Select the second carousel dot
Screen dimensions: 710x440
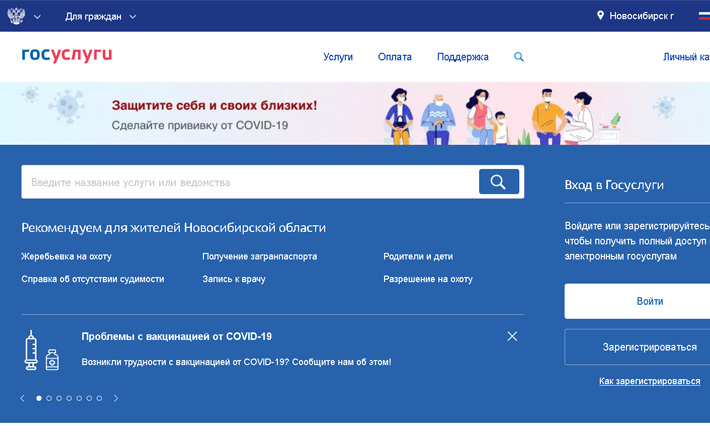(49, 398)
